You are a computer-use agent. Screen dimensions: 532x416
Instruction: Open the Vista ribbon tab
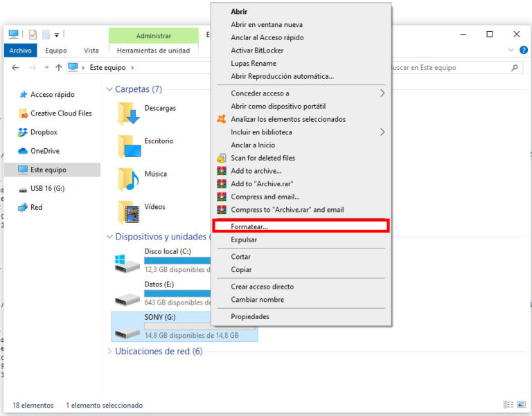coord(91,51)
